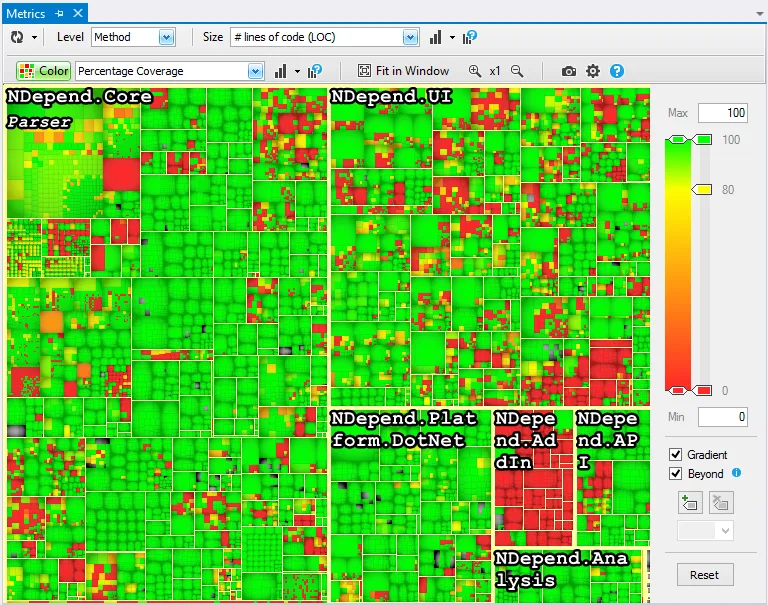
Task: Open the empty dropdown above Reset
Action: [705, 531]
